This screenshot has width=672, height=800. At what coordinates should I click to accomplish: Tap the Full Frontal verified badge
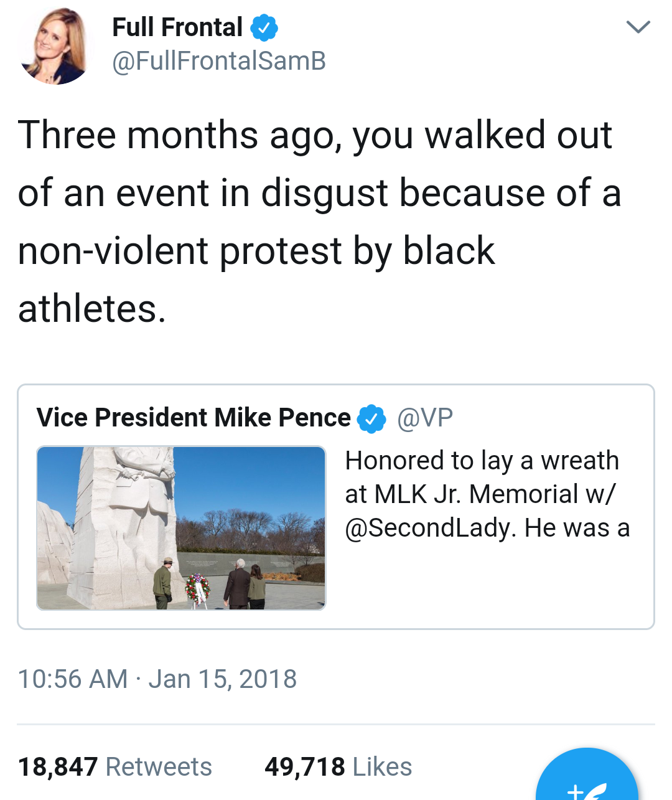264,28
